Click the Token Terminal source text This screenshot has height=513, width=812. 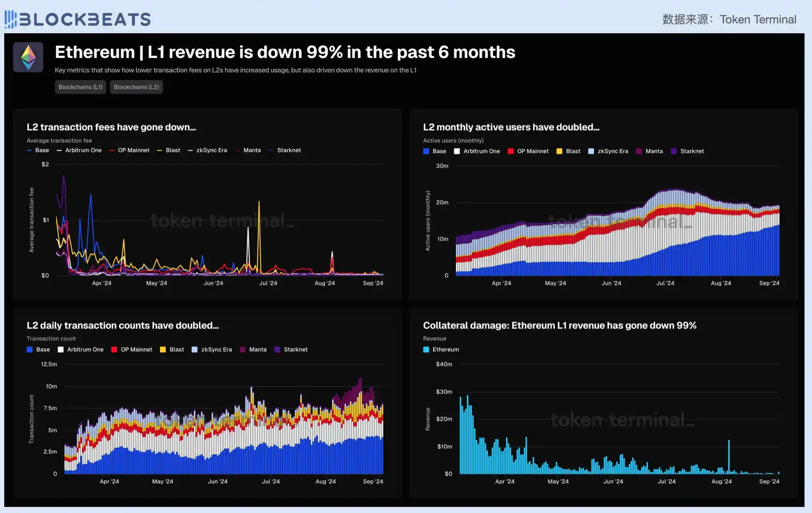tap(758, 20)
